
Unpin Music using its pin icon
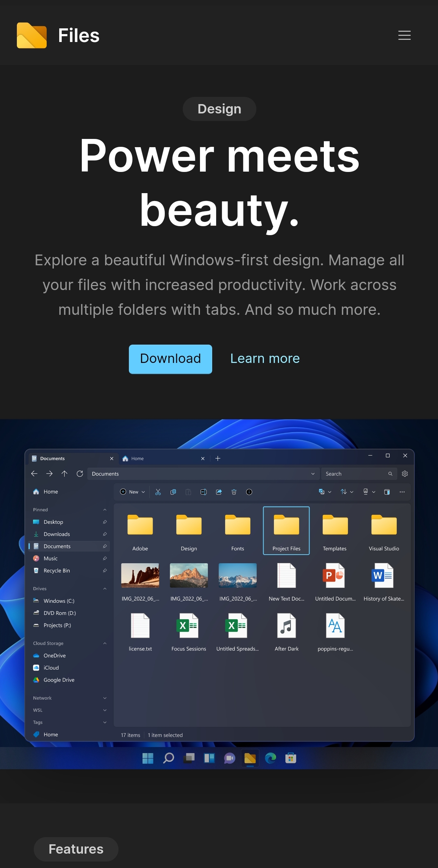[105, 559]
